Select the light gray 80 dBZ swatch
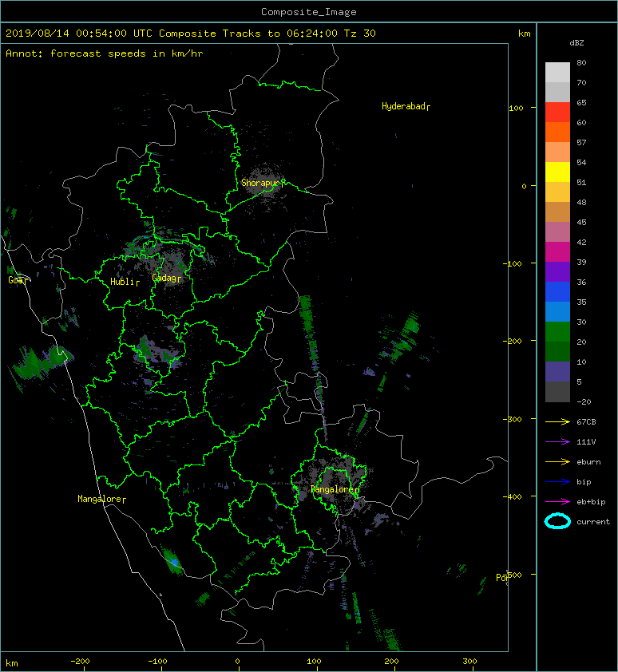 557,73
